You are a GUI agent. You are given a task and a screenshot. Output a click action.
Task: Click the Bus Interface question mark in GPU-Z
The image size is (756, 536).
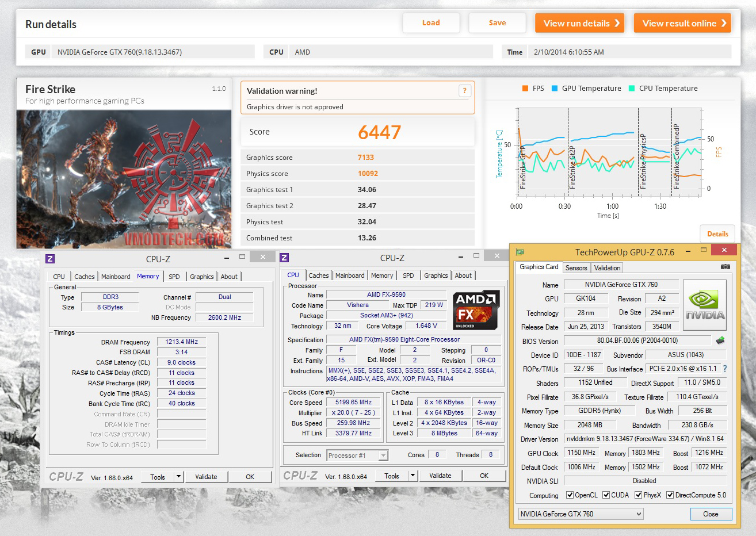[724, 369]
